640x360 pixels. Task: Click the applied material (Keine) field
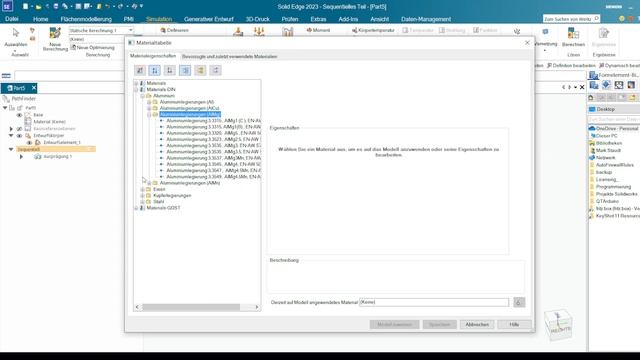434,302
